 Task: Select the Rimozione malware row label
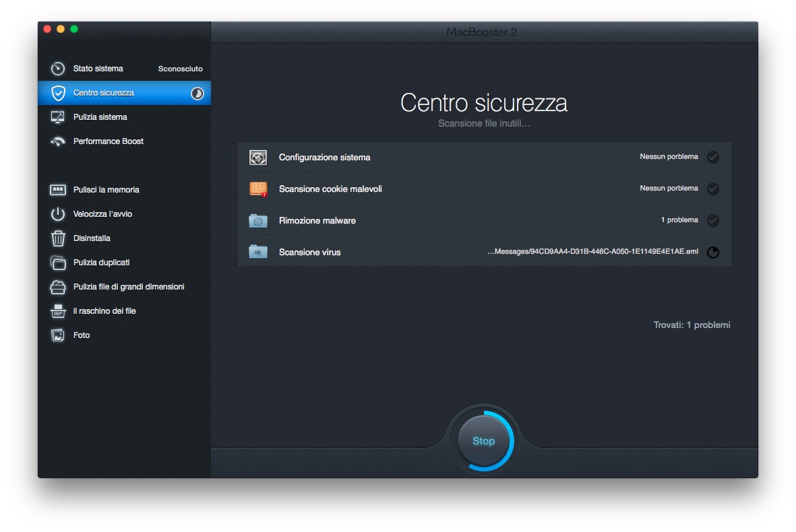click(x=317, y=221)
